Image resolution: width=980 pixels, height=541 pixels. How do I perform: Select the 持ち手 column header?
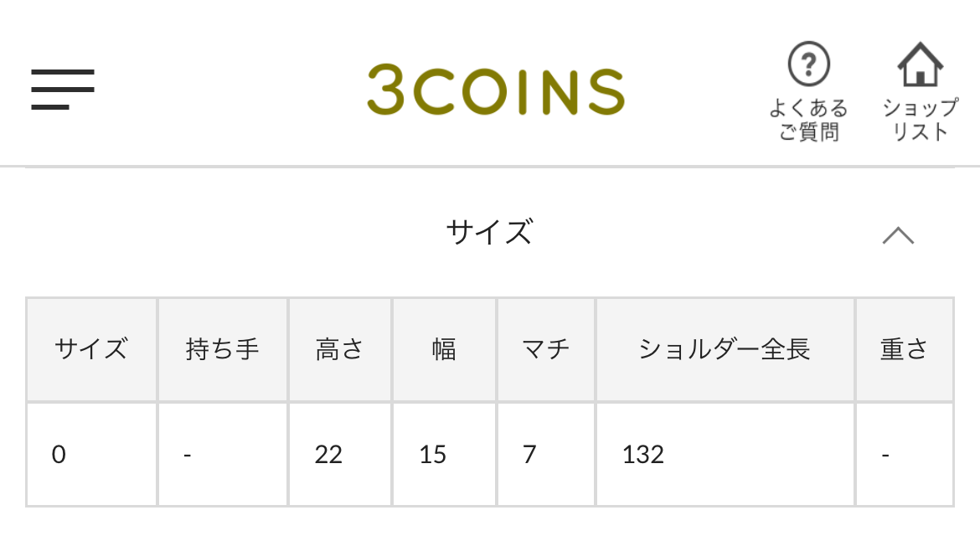pos(223,349)
